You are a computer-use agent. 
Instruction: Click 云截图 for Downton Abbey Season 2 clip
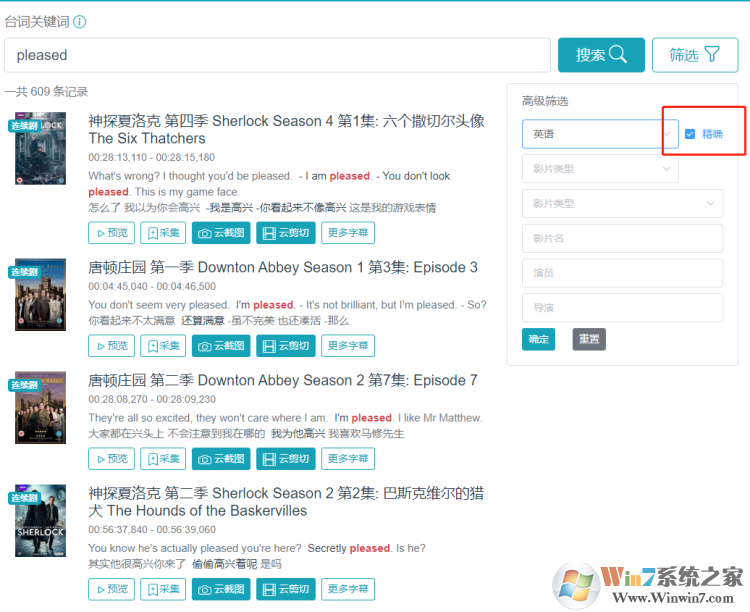point(221,459)
